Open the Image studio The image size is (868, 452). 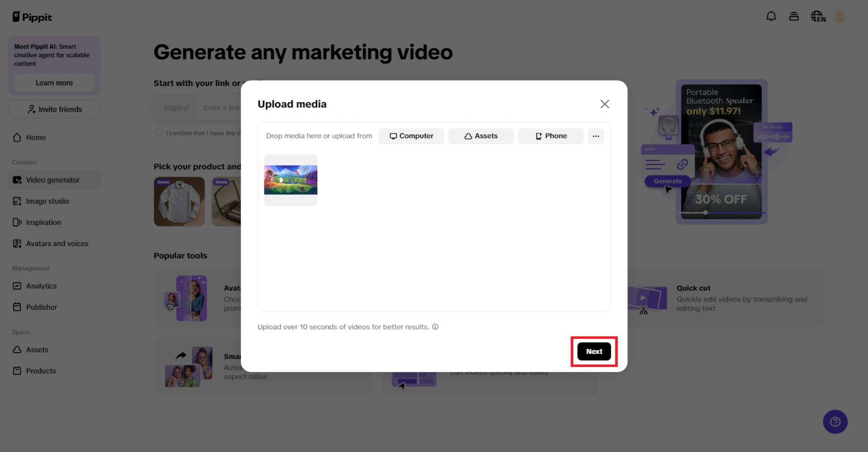coord(47,201)
